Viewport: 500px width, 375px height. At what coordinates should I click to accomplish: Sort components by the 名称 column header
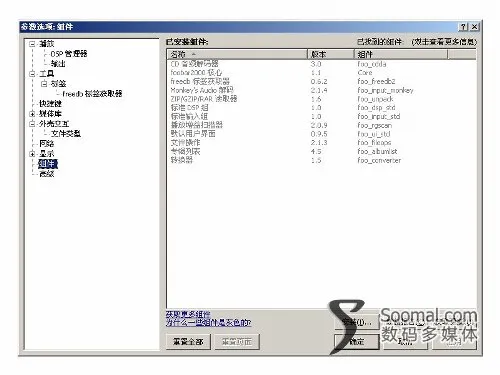pyautogui.click(x=237, y=54)
